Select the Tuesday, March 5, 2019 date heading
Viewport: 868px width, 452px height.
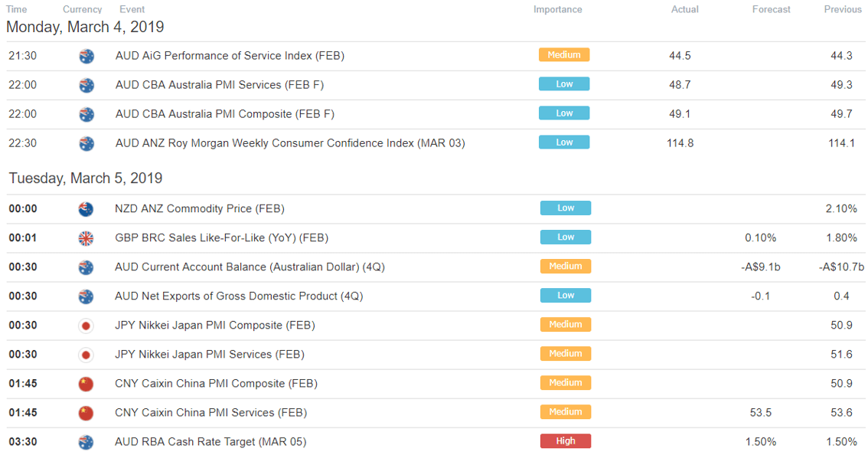[x=86, y=179]
